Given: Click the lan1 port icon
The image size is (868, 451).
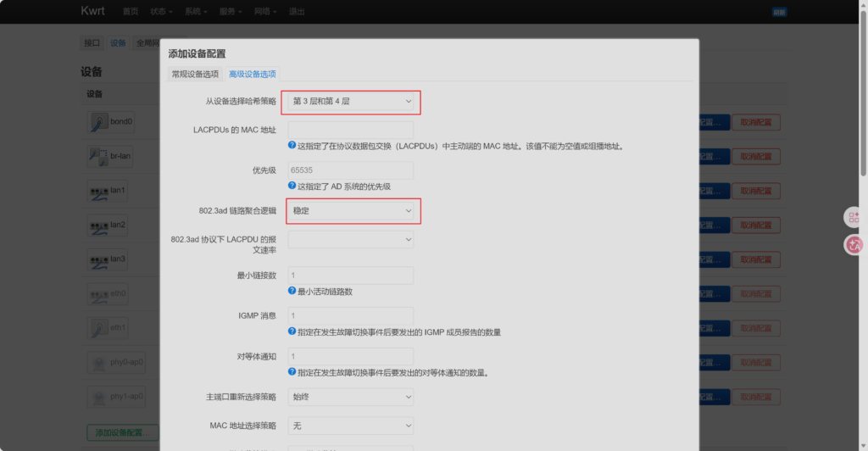Looking at the screenshot, I should pyautogui.click(x=97, y=191).
